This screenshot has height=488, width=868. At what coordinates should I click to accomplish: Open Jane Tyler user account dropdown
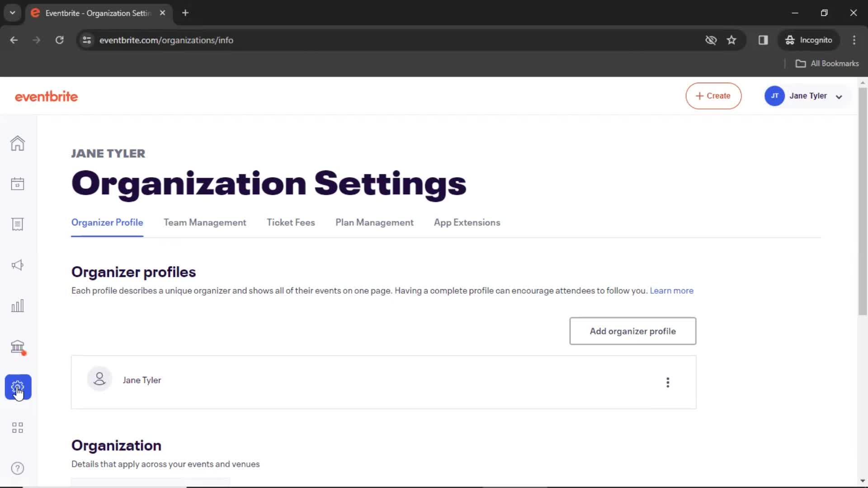coord(808,96)
